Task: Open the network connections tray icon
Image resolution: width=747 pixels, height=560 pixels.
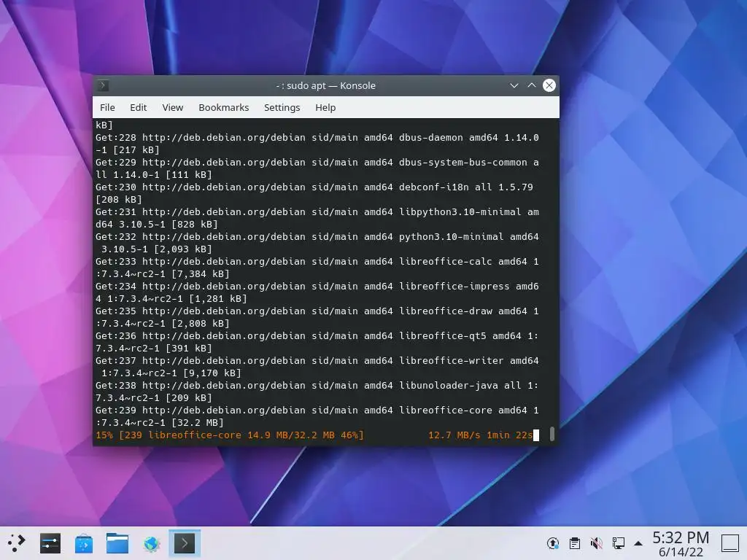Action: 619,543
